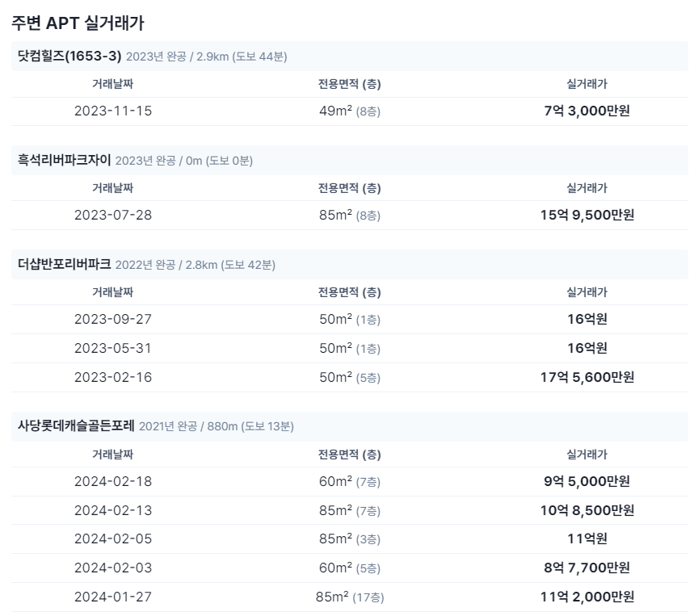Click the 주변 APT 실거래가 section title
Image resolution: width=694 pixels, height=616 pixels.
pyautogui.click(x=78, y=23)
